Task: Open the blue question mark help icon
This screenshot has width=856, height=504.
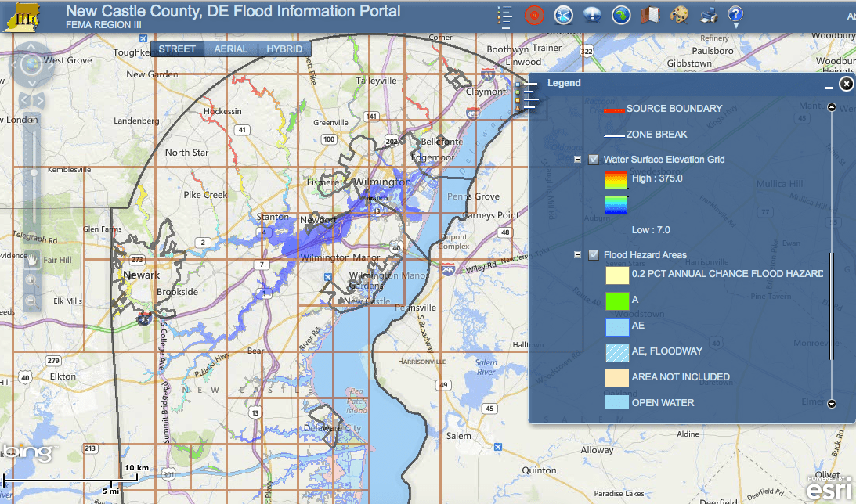Action: pyautogui.click(x=735, y=13)
